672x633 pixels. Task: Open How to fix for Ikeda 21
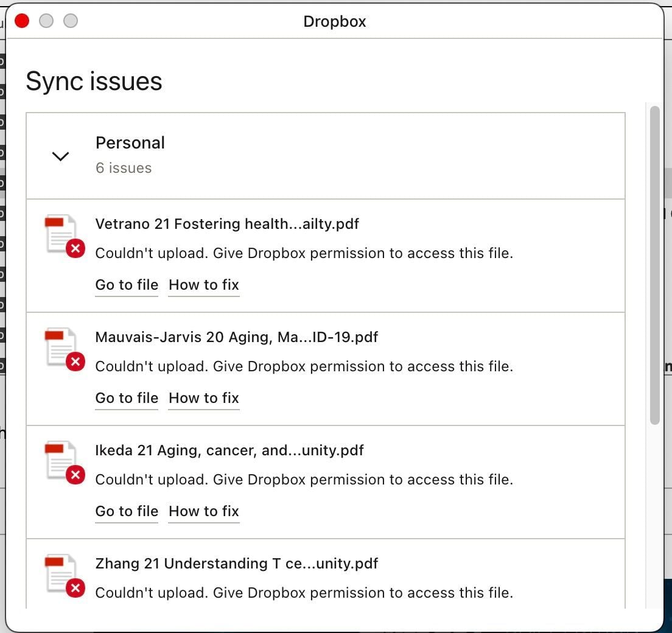pyautogui.click(x=204, y=511)
